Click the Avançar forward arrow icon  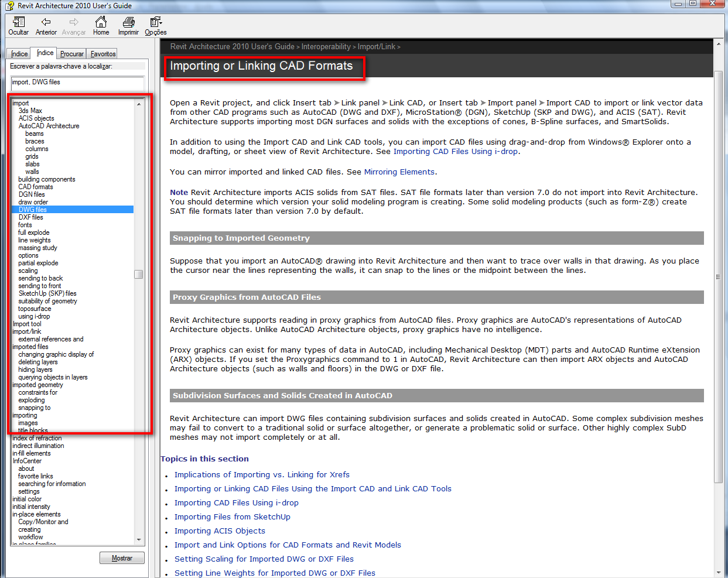74,22
